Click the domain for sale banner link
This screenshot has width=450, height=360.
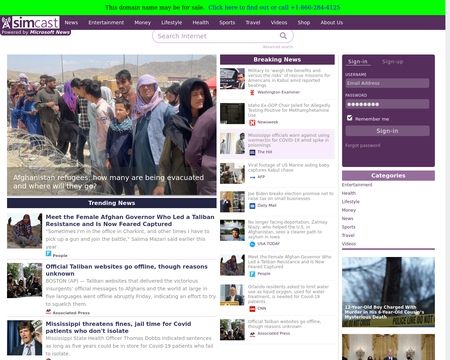click(274, 7)
